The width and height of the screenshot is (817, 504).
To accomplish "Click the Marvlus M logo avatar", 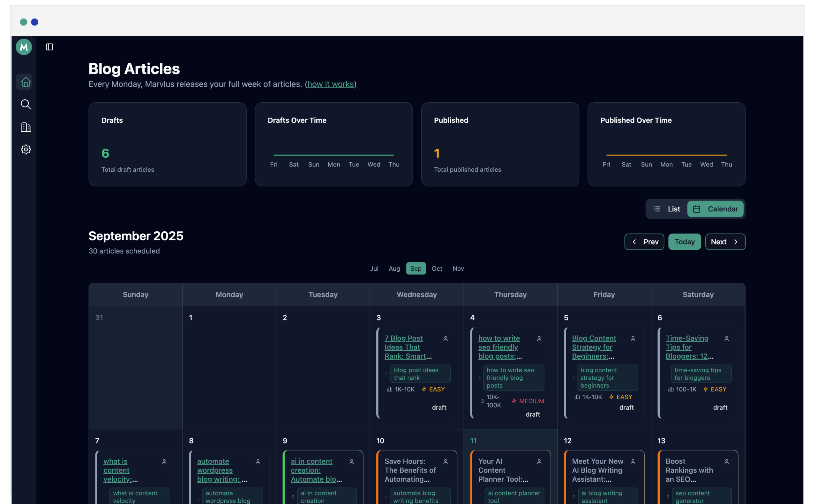I will tap(24, 47).
